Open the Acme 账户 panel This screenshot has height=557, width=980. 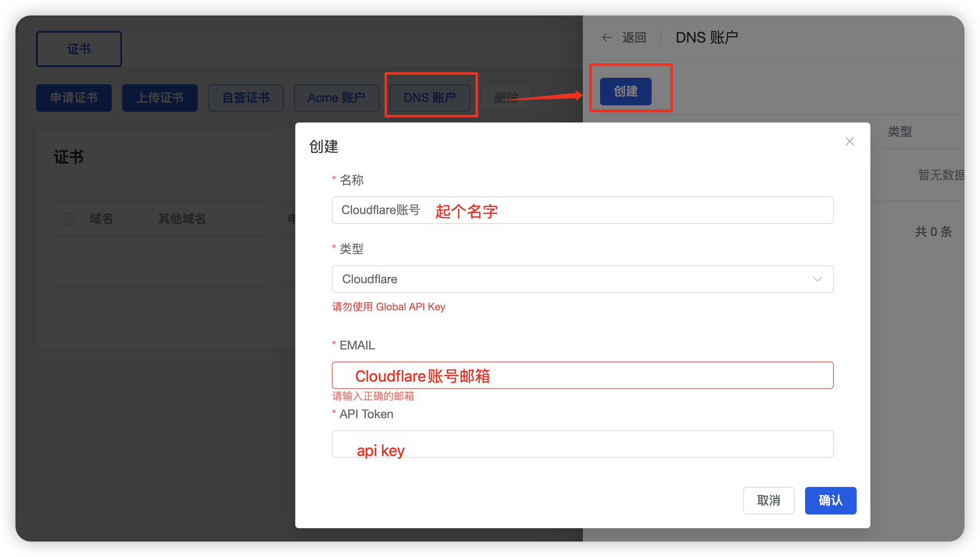(336, 98)
